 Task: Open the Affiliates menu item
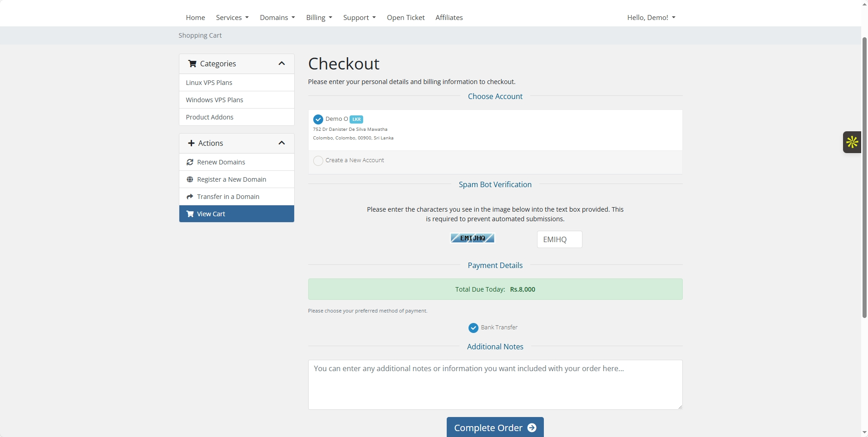pos(449,17)
